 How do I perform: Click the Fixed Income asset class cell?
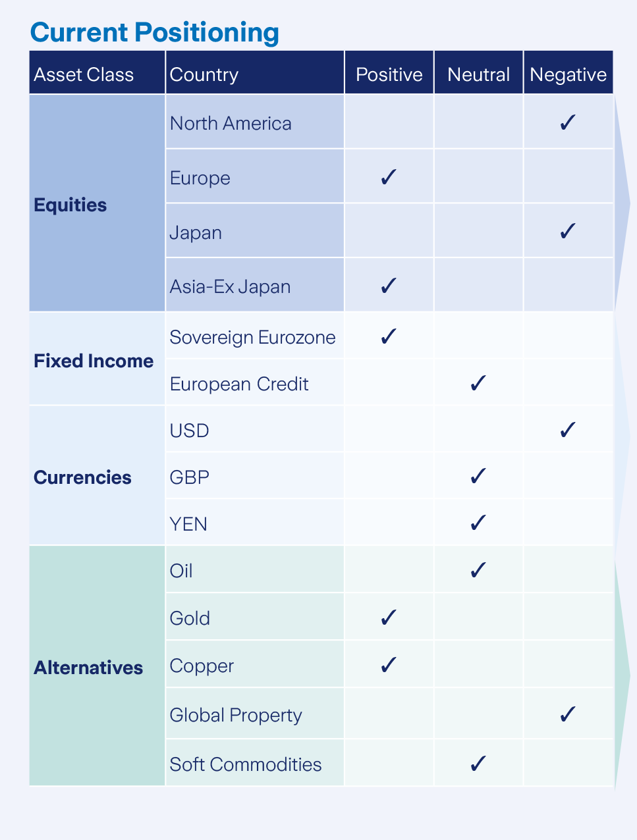[97, 359]
